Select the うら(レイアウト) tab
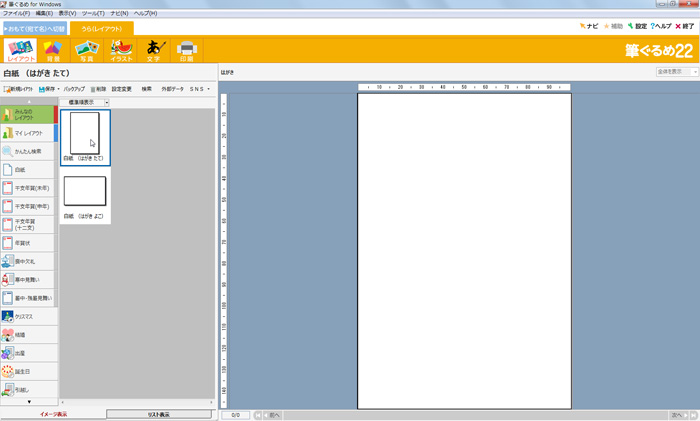 point(101,28)
